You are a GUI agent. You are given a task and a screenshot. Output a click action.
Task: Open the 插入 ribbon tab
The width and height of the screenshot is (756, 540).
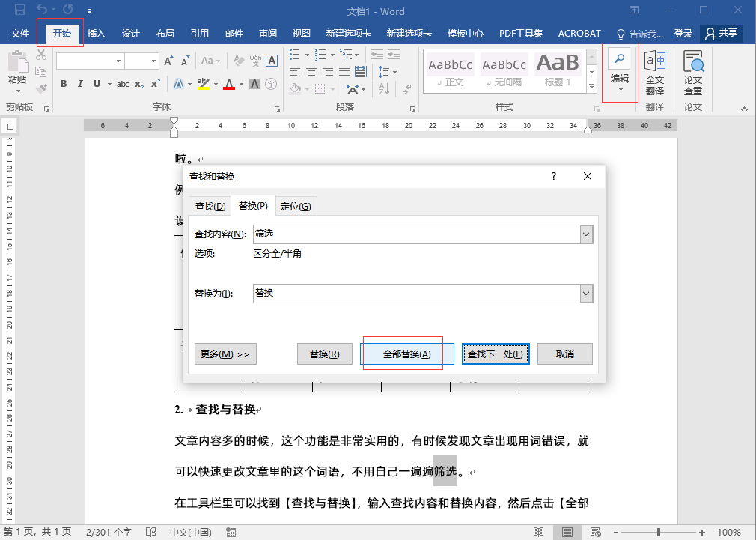coord(97,34)
